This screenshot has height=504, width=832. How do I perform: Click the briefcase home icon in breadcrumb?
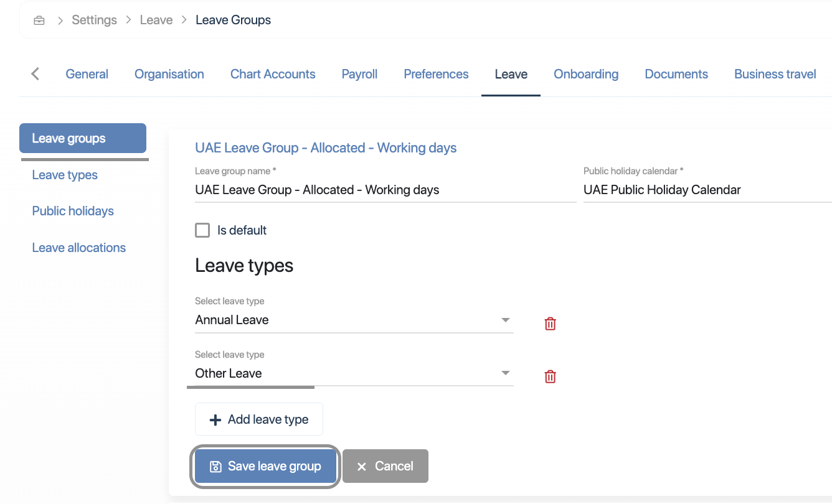[x=39, y=21]
